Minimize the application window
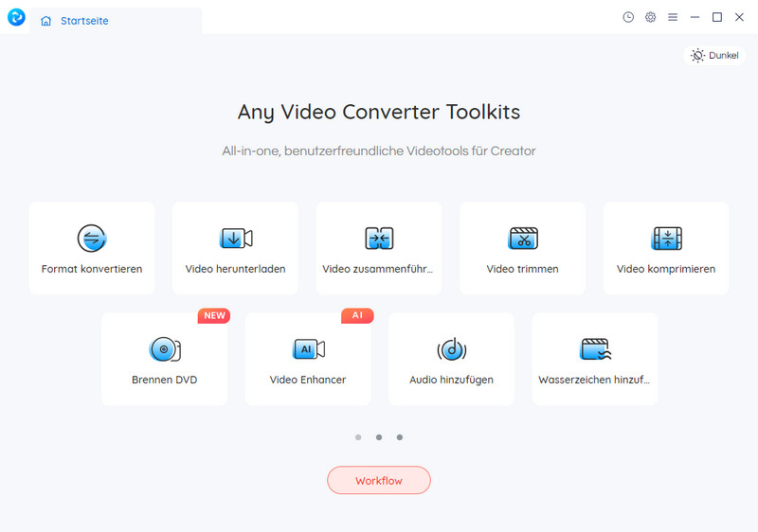Screen dimensions: 758x532 tap(695, 17)
